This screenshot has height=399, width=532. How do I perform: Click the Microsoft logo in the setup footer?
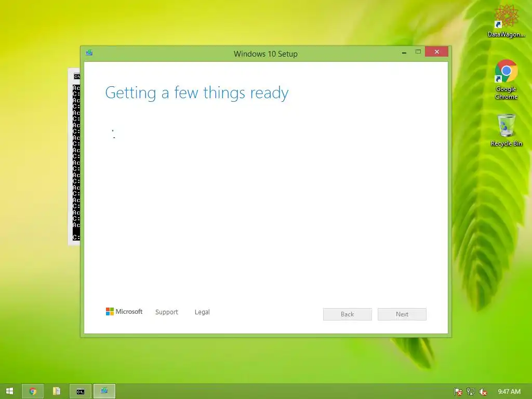124,312
